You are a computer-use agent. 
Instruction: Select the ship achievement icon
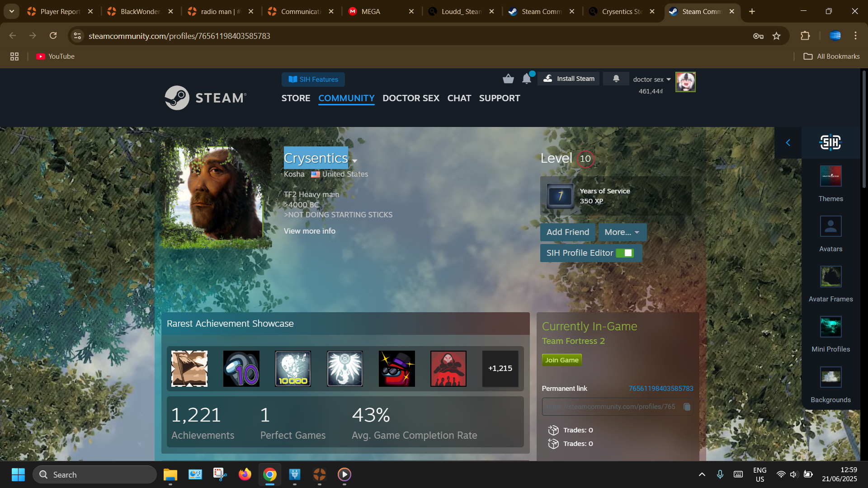[x=189, y=369]
